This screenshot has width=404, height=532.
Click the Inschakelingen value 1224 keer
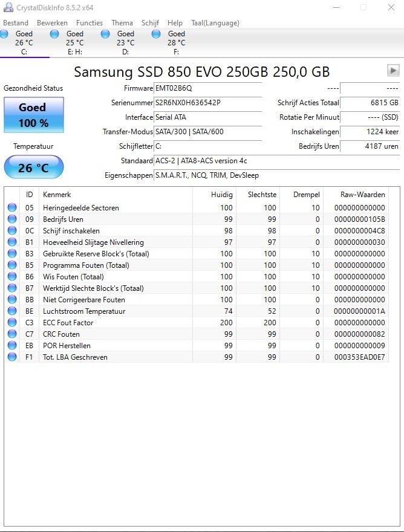tap(370, 132)
